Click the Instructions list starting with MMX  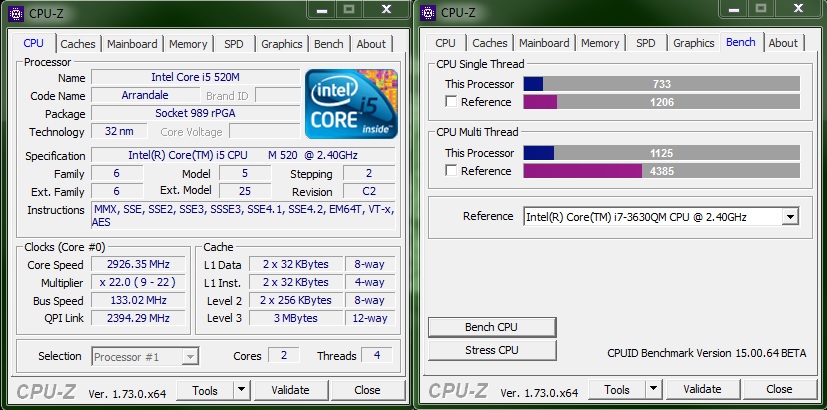coord(243,215)
